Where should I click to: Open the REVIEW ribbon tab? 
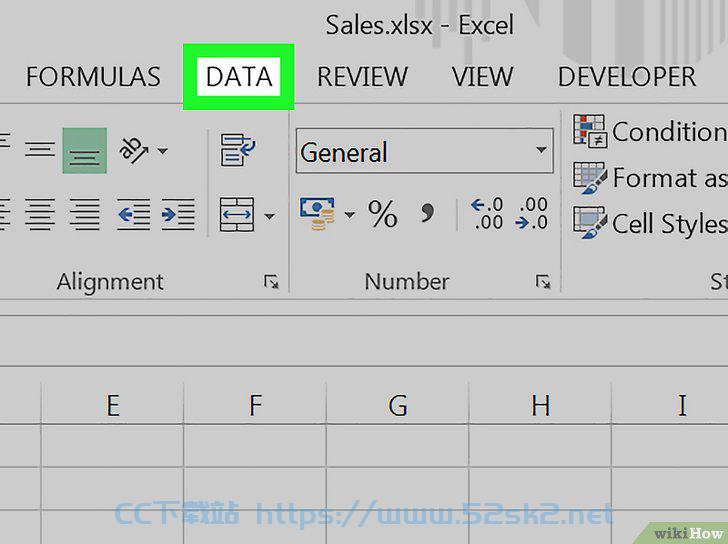362,77
